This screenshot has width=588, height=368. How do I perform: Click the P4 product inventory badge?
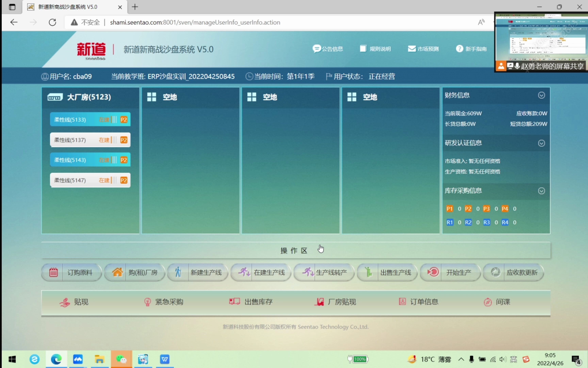click(x=505, y=209)
